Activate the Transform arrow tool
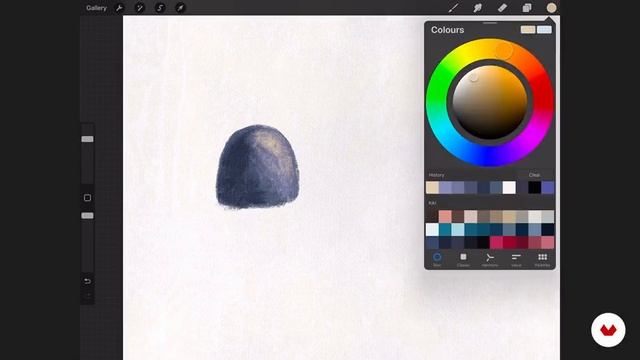This screenshot has width=640, height=360. point(180,8)
